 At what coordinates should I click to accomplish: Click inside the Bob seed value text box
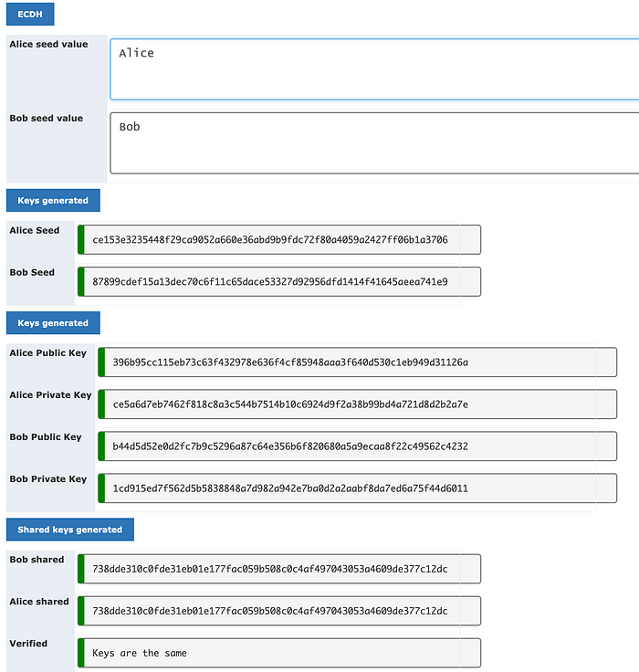coord(374,143)
